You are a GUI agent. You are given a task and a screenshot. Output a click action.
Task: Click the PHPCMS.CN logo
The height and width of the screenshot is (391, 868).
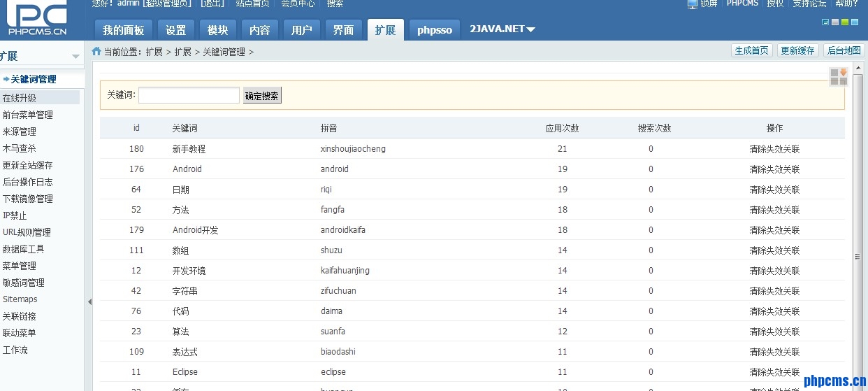click(36, 18)
